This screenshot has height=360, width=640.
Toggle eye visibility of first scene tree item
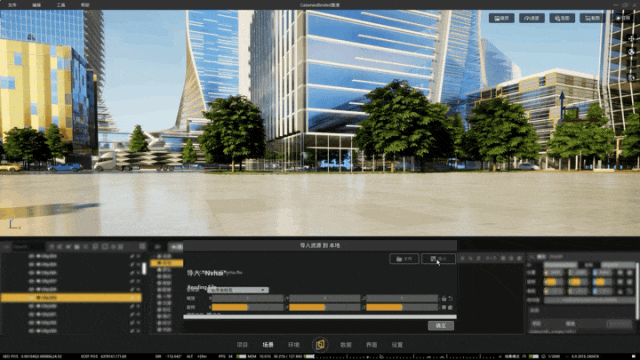point(31,256)
